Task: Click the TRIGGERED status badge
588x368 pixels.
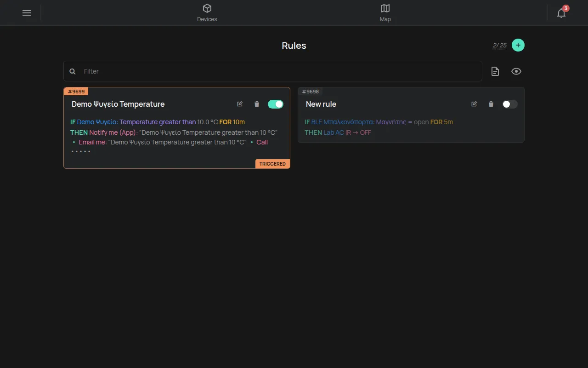Action: tap(272, 164)
